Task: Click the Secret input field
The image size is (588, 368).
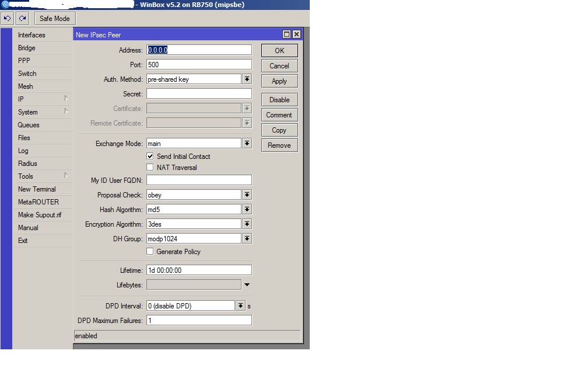Action: 199,94
